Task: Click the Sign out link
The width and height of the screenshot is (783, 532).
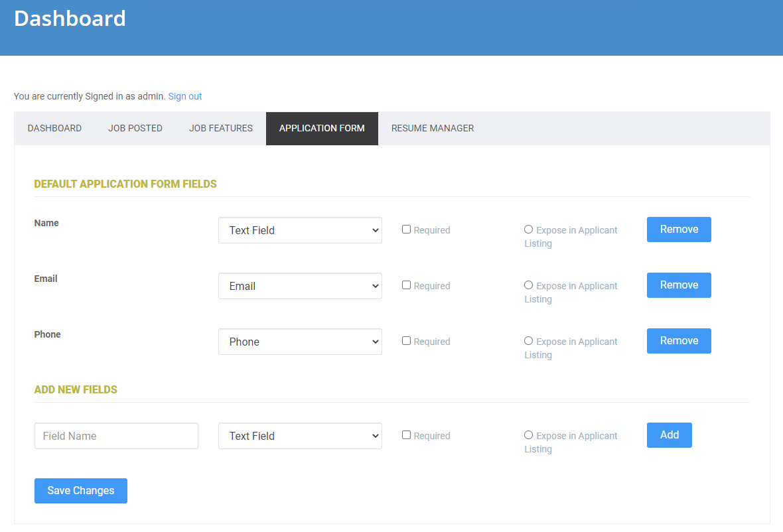Action: [184, 96]
